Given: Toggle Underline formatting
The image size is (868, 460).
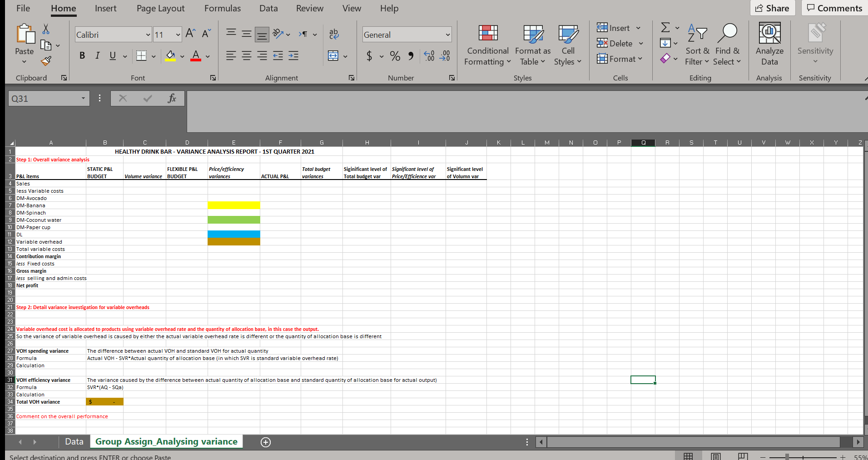Looking at the screenshot, I should coord(113,56).
